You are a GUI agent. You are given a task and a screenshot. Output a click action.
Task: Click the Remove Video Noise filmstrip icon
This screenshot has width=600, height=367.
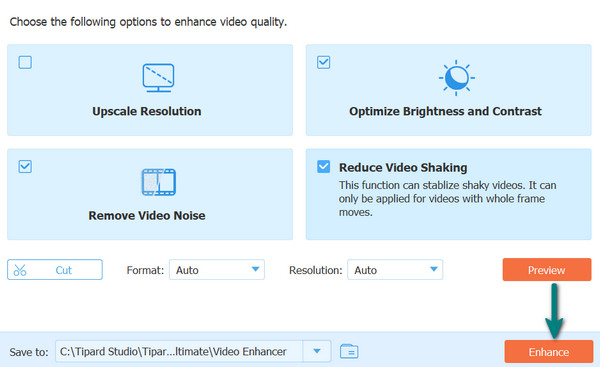click(158, 182)
